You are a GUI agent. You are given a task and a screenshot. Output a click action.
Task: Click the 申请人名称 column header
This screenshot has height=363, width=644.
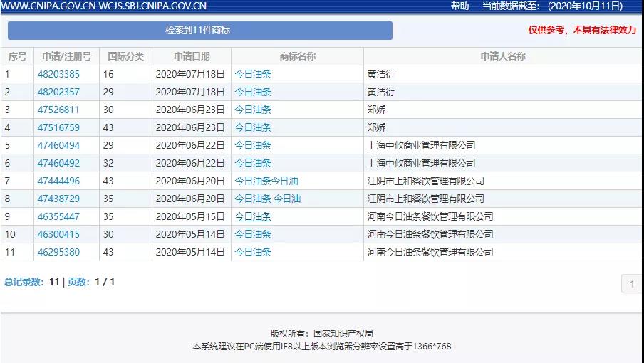pos(502,56)
